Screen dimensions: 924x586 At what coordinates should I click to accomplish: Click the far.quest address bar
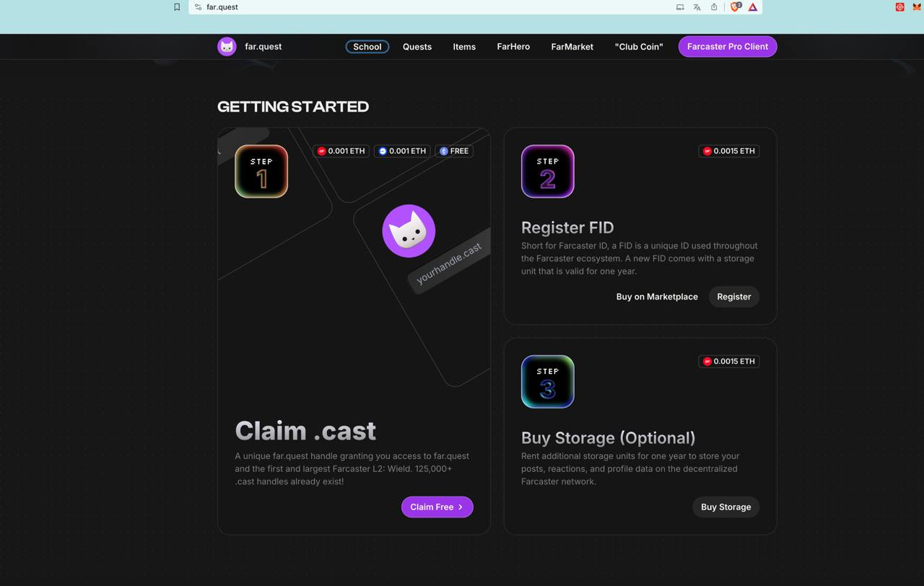(475, 7)
